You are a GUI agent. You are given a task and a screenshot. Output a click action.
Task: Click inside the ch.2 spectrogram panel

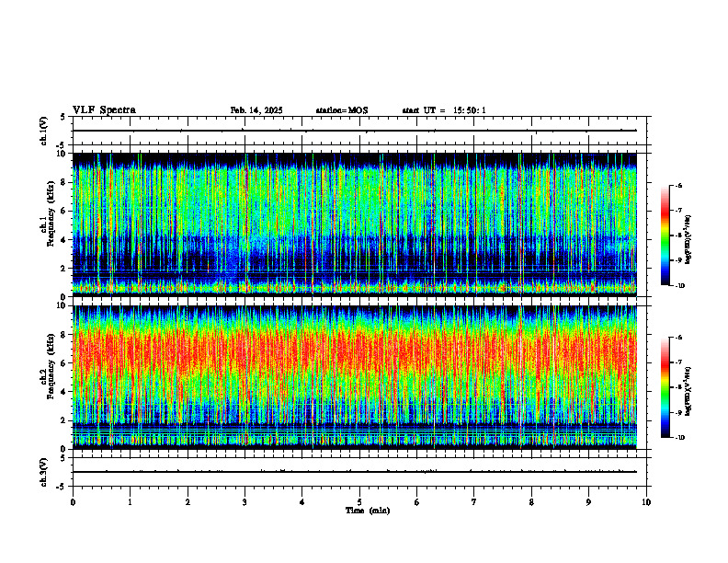tap(354, 377)
